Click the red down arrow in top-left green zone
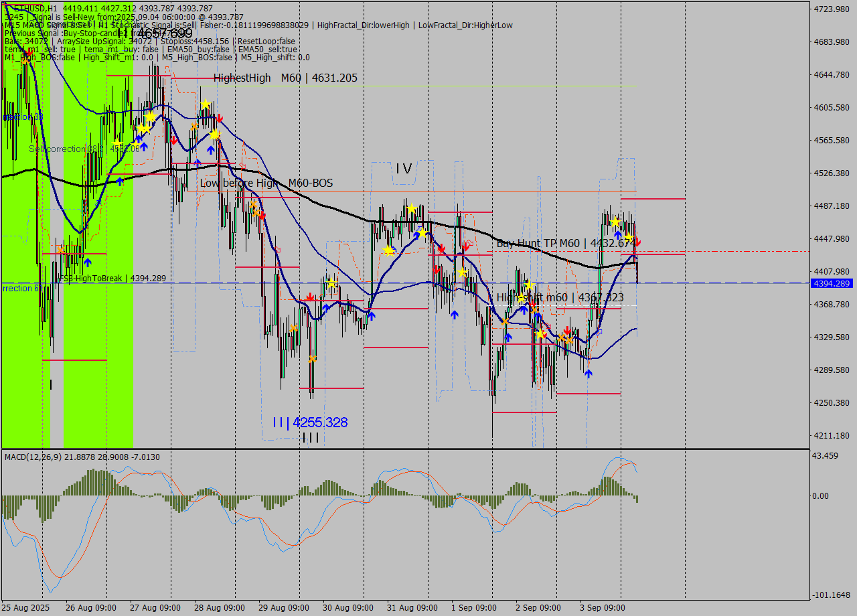Image resolution: width=857 pixels, height=616 pixels. (29, 52)
